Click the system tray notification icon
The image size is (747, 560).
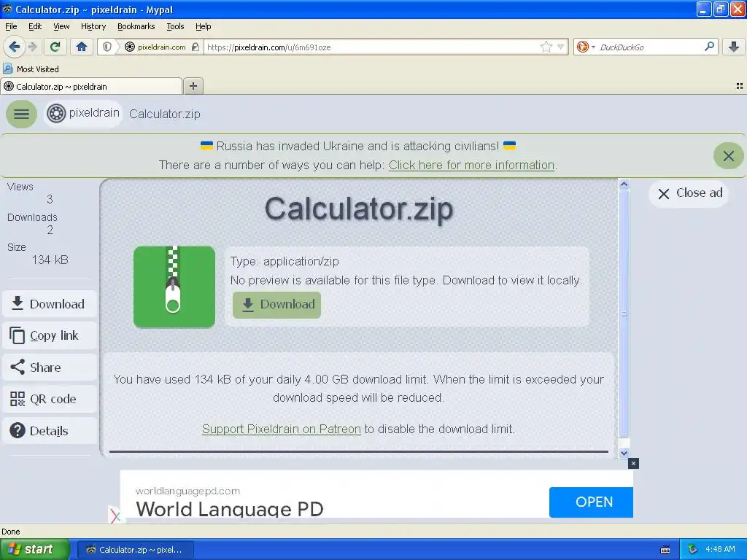pyautogui.click(x=693, y=549)
